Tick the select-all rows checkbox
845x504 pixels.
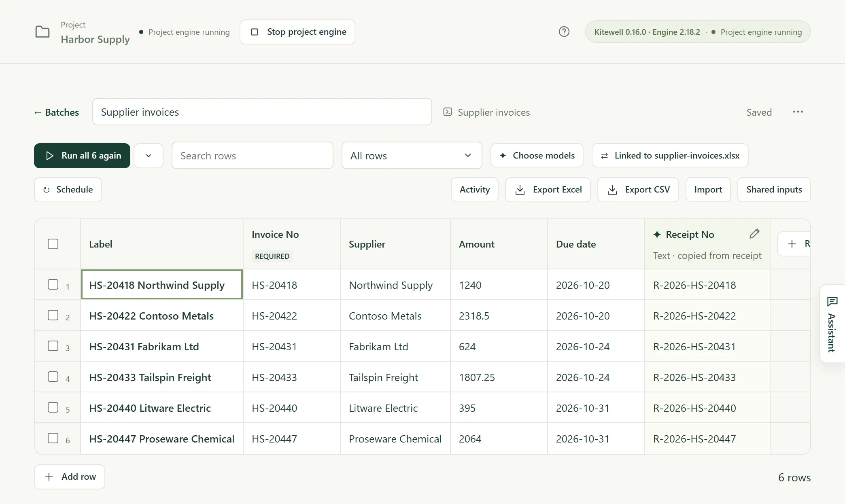53,244
